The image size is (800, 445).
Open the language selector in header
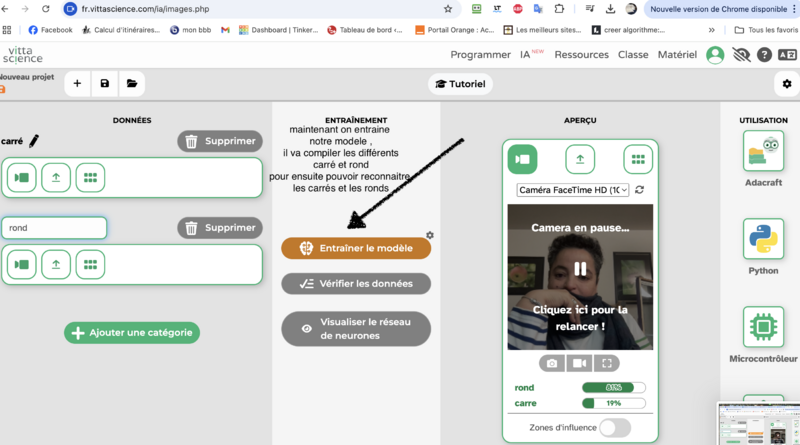click(787, 55)
